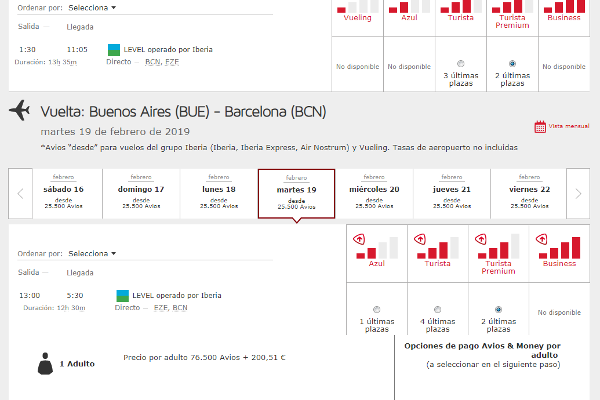This screenshot has width=600, height=400.
Task: Select Azul 1 últimas plazas radio on return flight
Action: 377,309
